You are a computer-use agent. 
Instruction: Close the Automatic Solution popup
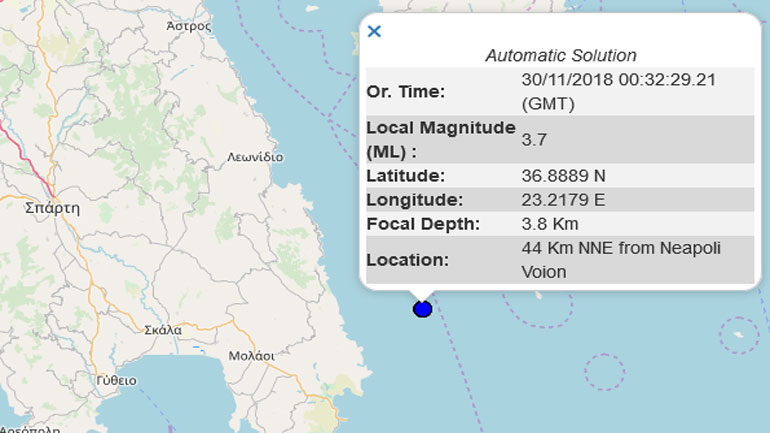tap(374, 31)
